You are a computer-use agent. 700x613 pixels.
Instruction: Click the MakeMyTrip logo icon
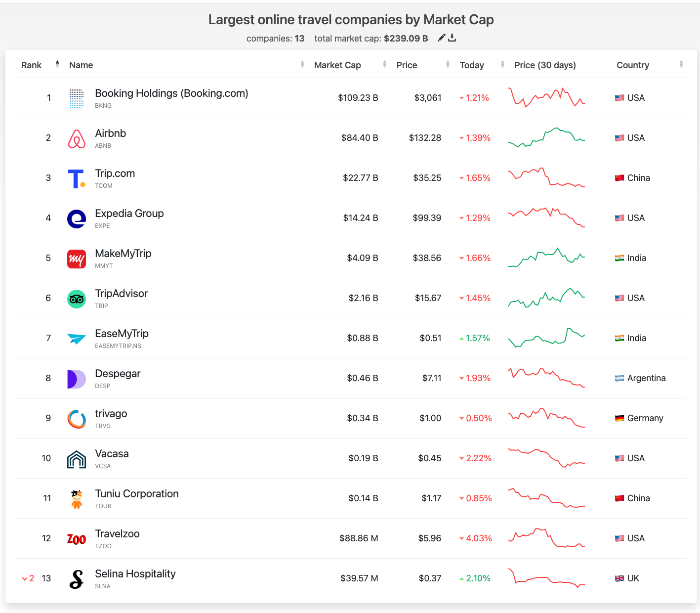pyautogui.click(x=77, y=259)
